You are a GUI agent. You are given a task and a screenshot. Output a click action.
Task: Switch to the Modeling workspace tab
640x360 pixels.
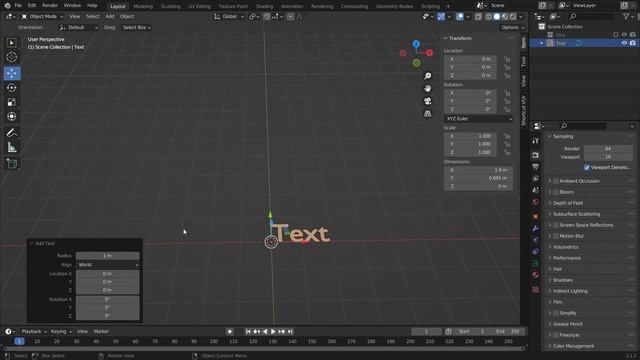click(143, 6)
